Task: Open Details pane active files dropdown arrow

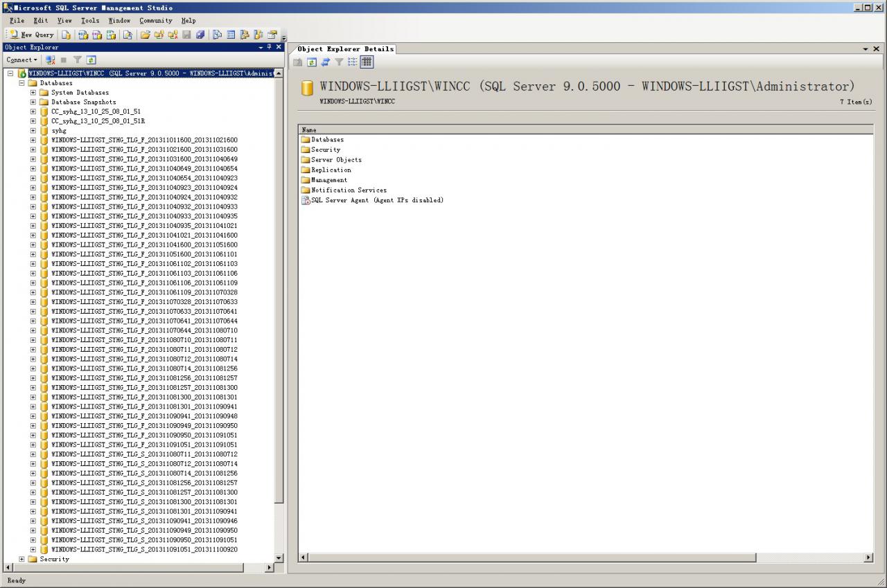Action: pos(866,49)
